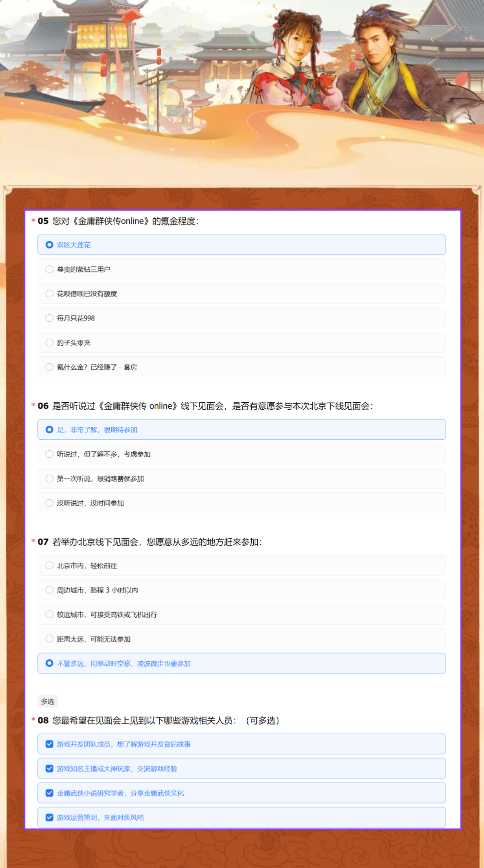Image resolution: width=484 pixels, height=868 pixels.
Task: Choose 听说过，但了解不多，考虑参加
Action: pos(241,454)
